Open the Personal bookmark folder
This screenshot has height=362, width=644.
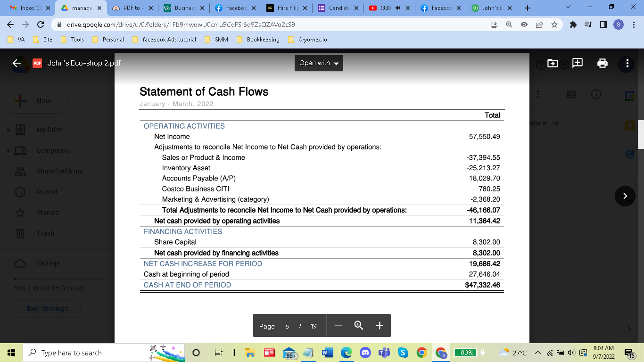coord(108,40)
